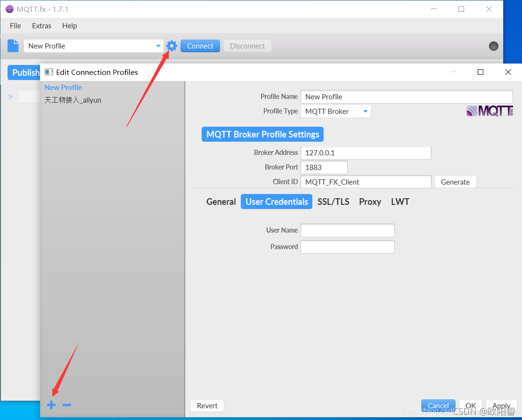Open the Proxy tab
The height and width of the screenshot is (420, 522).
click(x=370, y=202)
